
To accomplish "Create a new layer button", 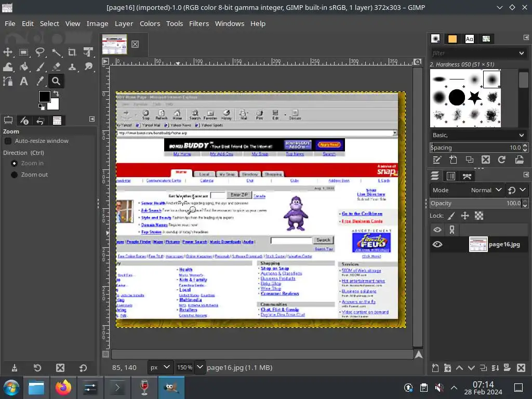I will [435, 368].
